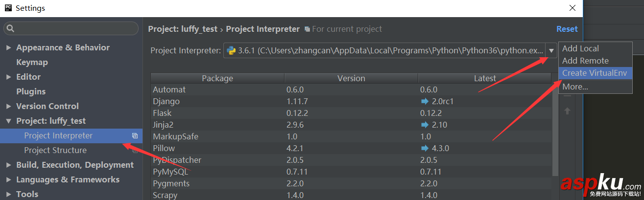Screen dimensions: 644x200
Task: Click the Pillow update-available arrow icon
Action: click(x=425, y=148)
